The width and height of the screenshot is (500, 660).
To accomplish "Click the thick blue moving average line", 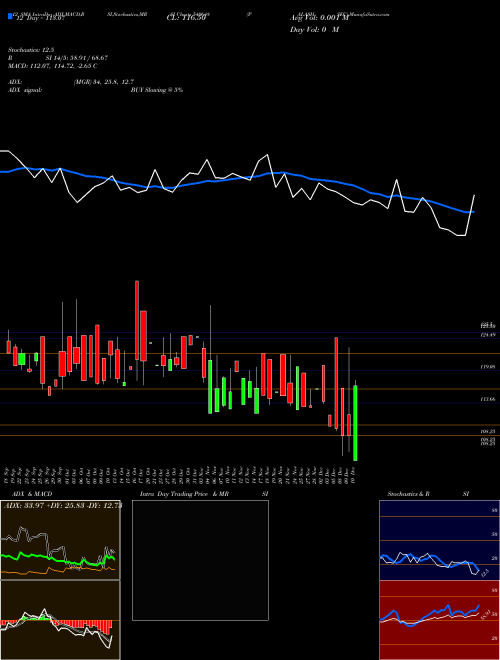I will click(236, 178).
